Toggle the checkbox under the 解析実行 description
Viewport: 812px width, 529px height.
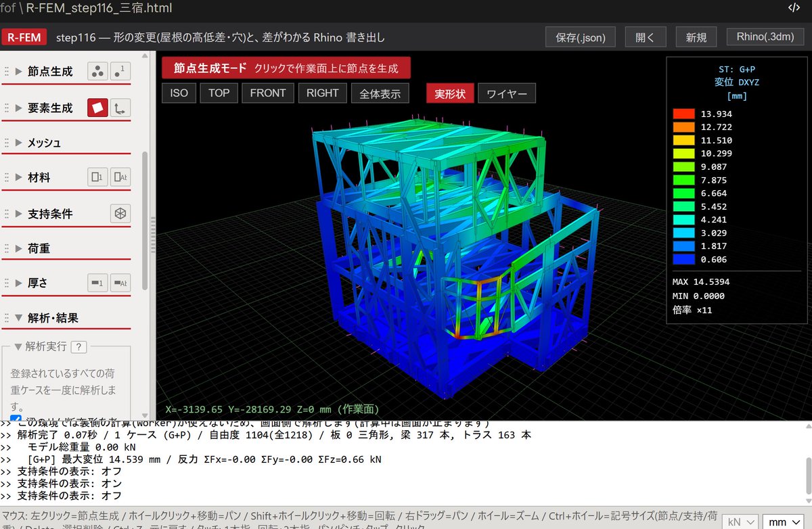pyautogui.click(x=16, y=417)
